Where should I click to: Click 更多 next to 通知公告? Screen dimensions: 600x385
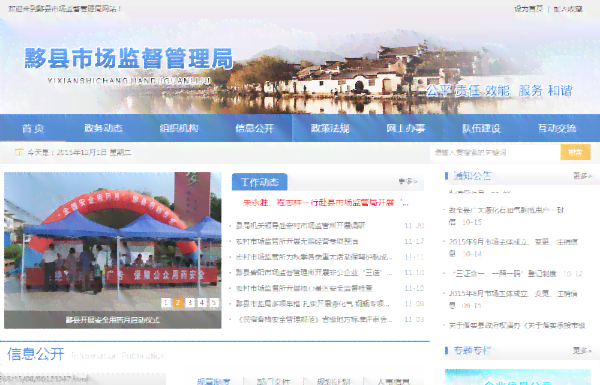[x=582, y=176]
